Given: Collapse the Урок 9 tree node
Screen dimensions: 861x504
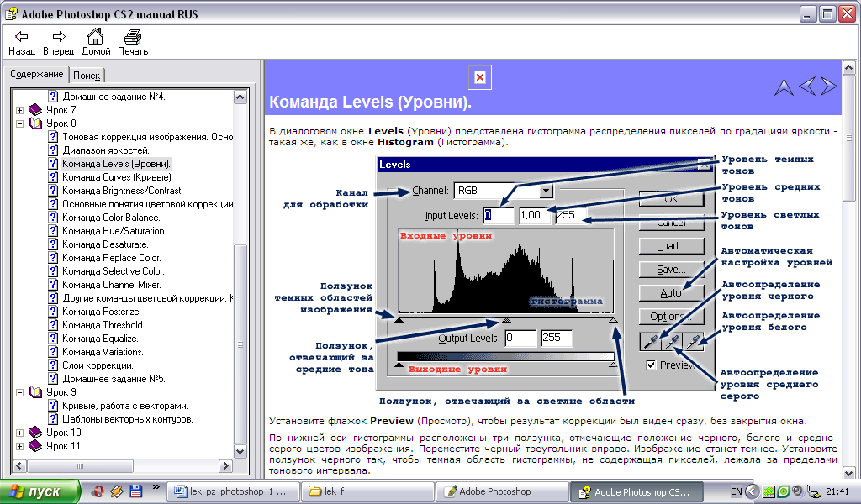Looking at the screenshot, I should tap(20, 392).
